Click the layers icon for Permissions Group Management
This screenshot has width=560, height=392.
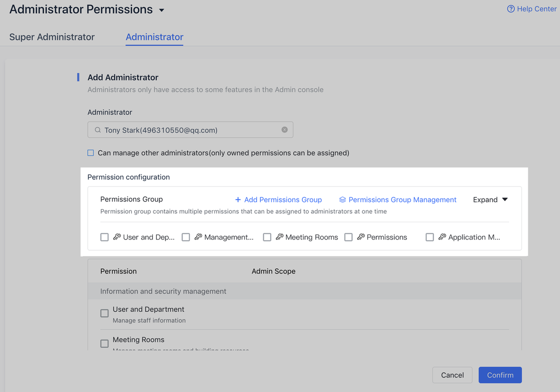(x=343, y=200)
